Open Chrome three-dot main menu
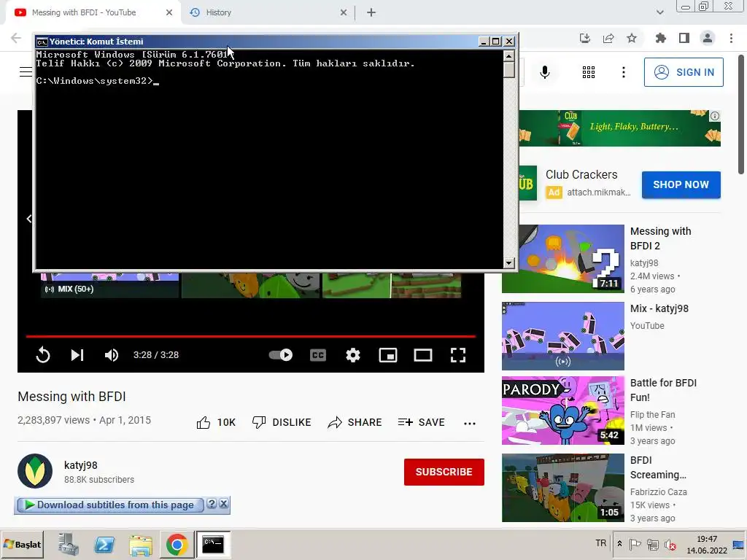The height and width of the screenshot is (560, 747). (x=731, y=38)
